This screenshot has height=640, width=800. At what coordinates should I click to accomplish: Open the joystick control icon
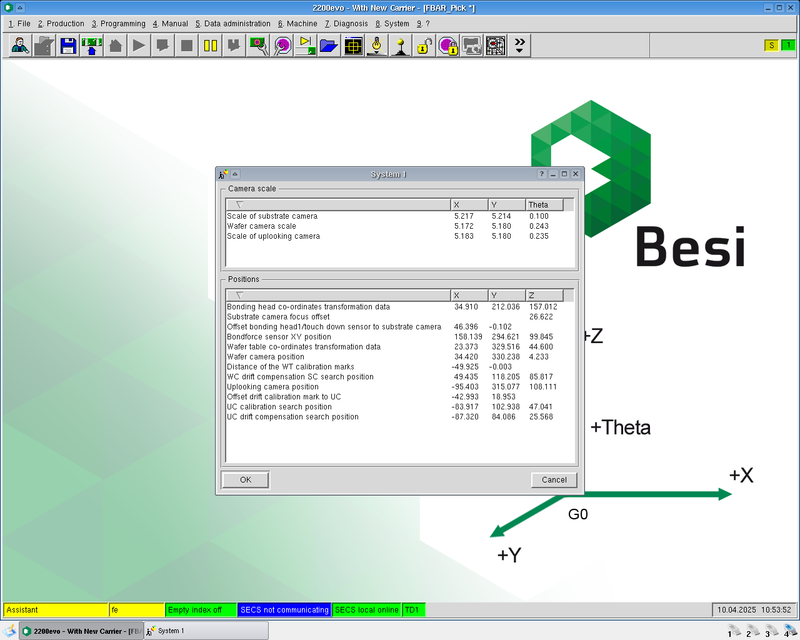401,45
